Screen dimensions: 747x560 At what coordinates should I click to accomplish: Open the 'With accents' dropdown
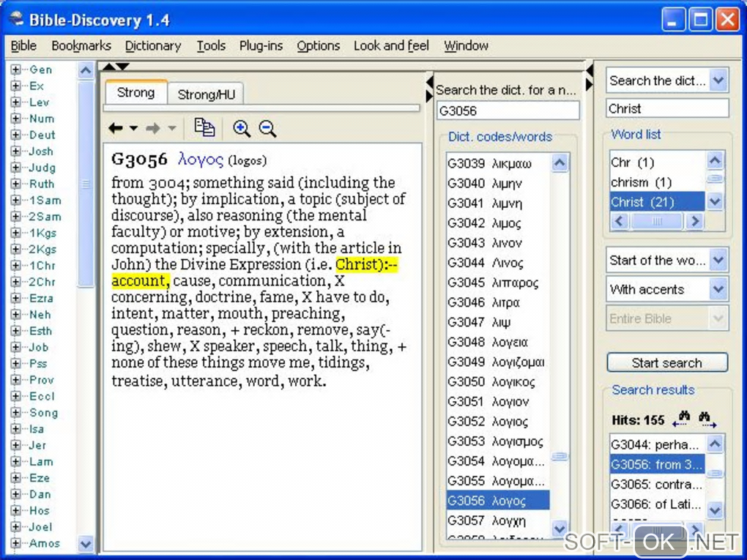tap(718, 289)
